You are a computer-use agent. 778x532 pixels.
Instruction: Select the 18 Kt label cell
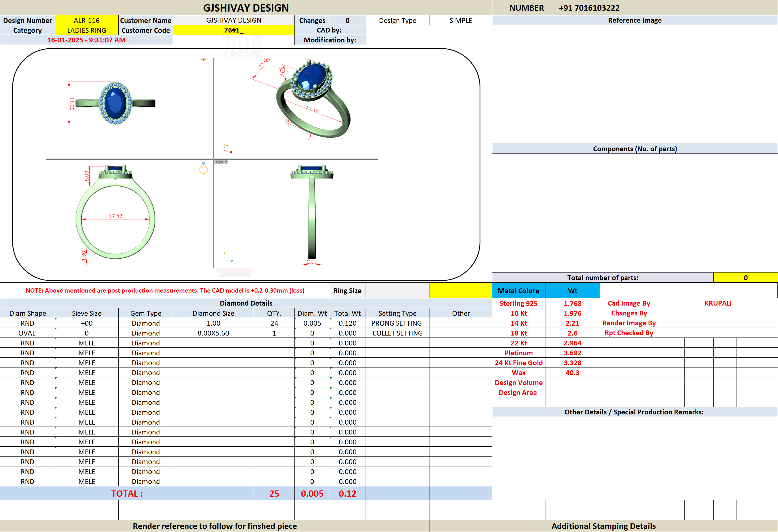518,333
